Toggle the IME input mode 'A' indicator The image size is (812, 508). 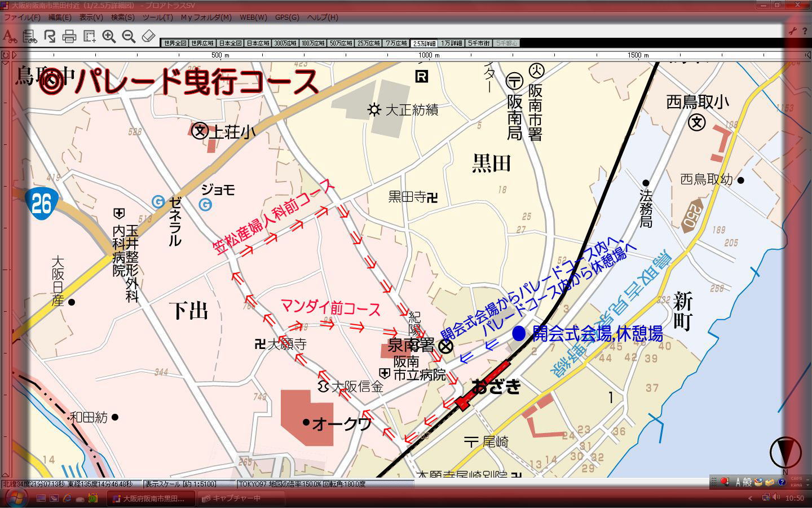coord(738,482)
